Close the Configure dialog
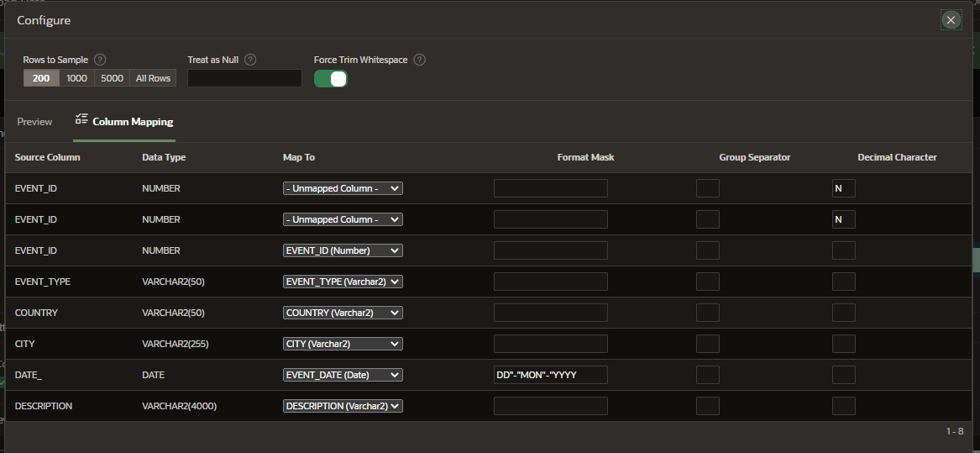This screenshot has width=980, height=453. [x=951, y=21]
